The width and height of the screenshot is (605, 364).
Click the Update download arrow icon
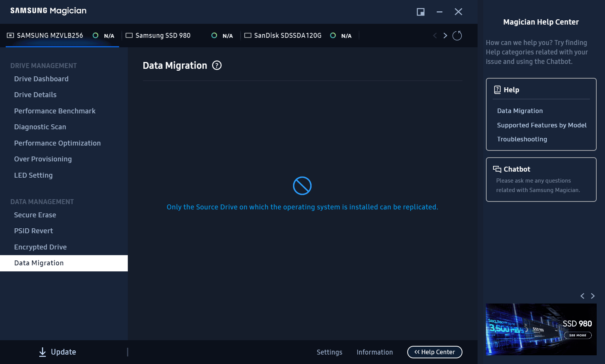(43, 352)
